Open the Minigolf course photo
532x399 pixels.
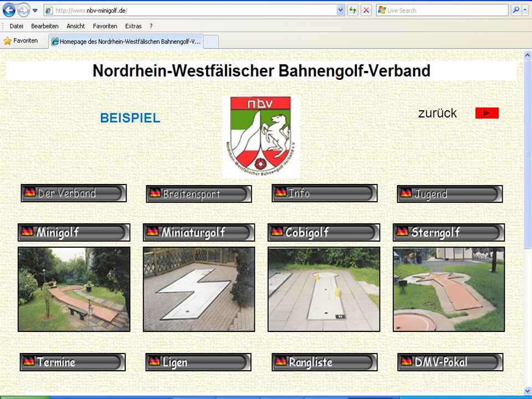[x=74, y=289]
